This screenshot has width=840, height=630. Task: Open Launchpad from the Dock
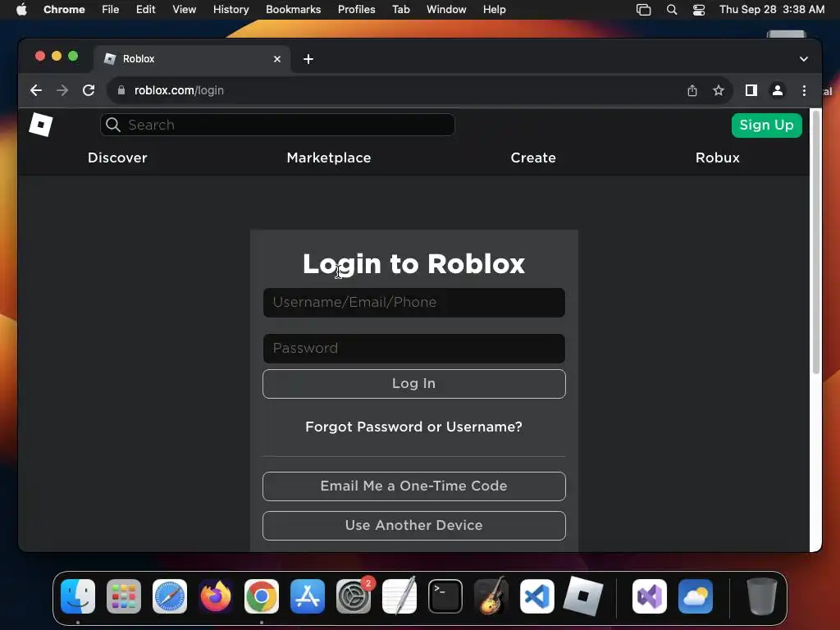pyautogui.click(x=124, y=596)
